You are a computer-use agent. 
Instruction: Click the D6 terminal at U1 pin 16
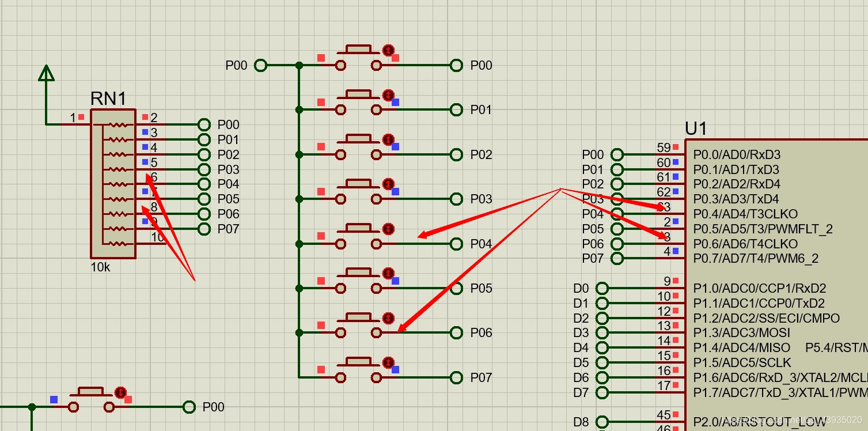pyautogui.click(x=602, y=377)
